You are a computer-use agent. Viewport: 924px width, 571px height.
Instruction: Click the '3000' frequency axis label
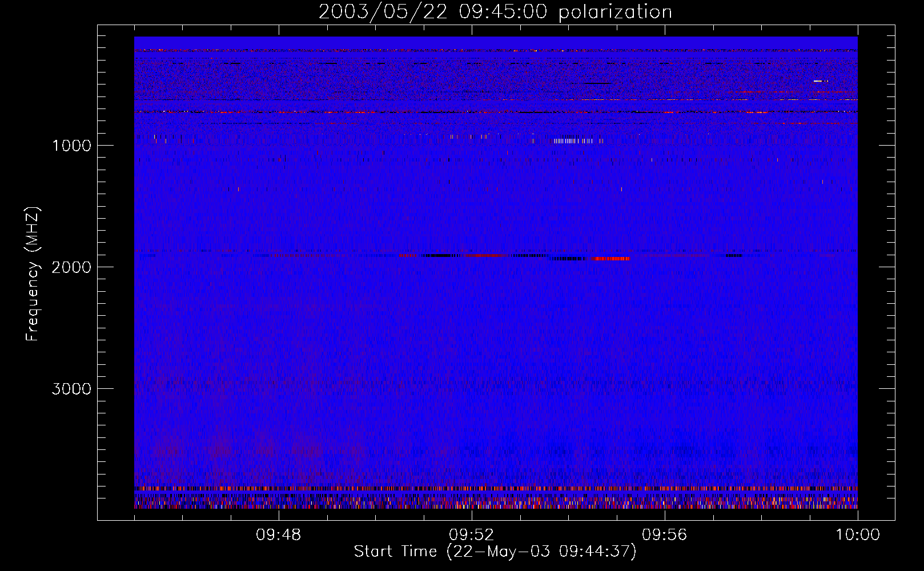pyautogui.click(x=71, y=389)
